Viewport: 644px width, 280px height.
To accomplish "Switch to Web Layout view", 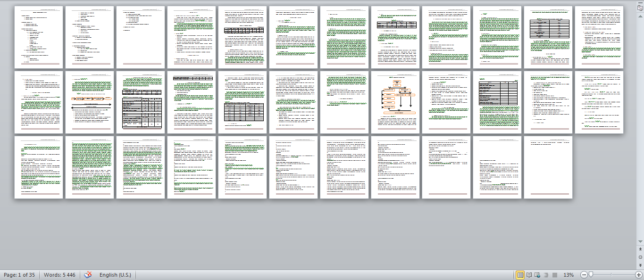I will click(x=537, y=275).
